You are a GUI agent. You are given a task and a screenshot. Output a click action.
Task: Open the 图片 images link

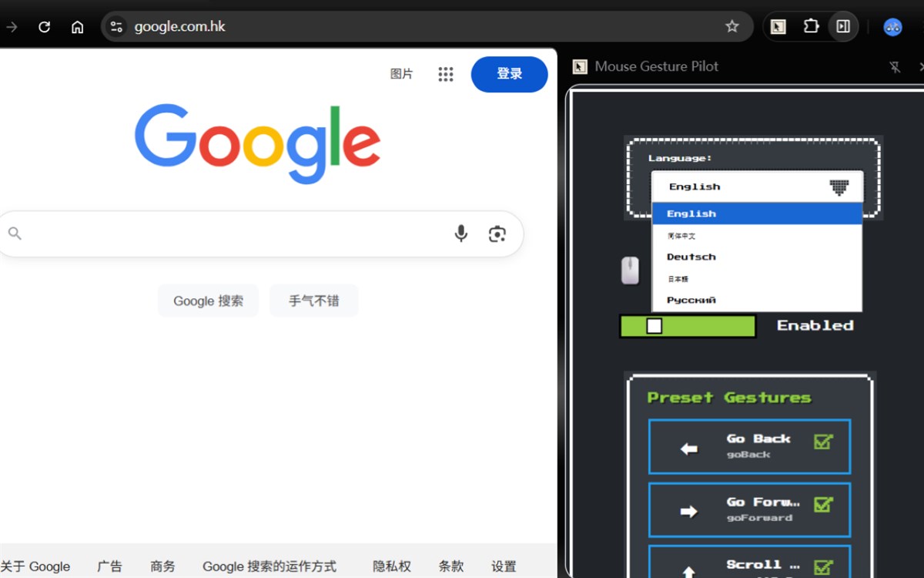coord(402,74)
